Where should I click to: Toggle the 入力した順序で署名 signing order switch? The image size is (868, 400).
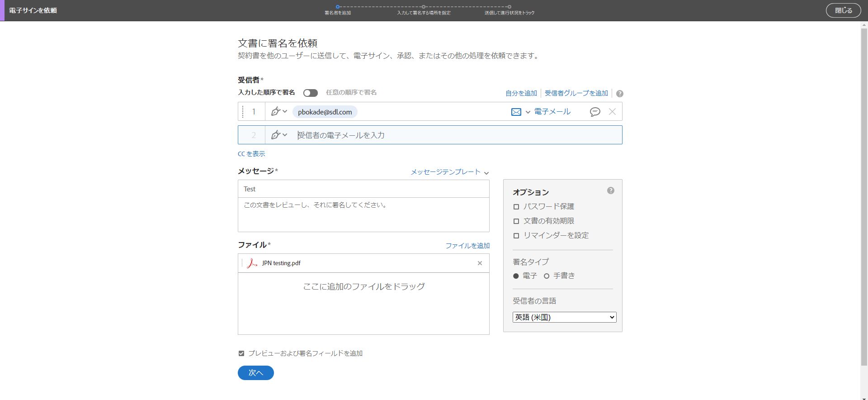[x=310, y=93]
